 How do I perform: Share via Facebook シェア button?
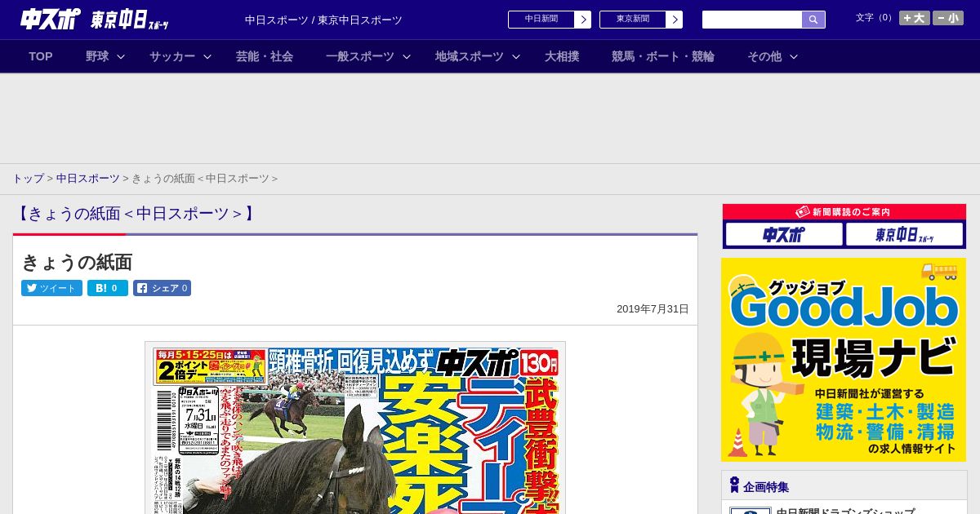coord(162,288)
